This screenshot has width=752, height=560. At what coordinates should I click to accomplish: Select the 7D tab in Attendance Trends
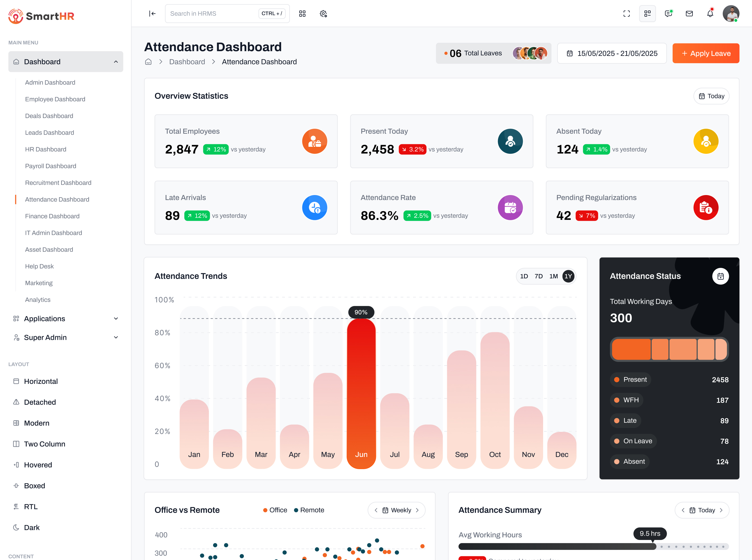point(538,276)
